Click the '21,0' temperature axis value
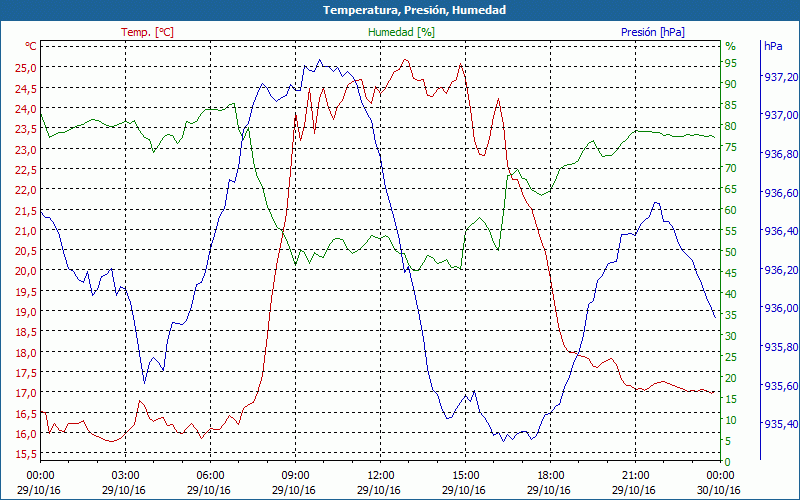 coord(26,231)
